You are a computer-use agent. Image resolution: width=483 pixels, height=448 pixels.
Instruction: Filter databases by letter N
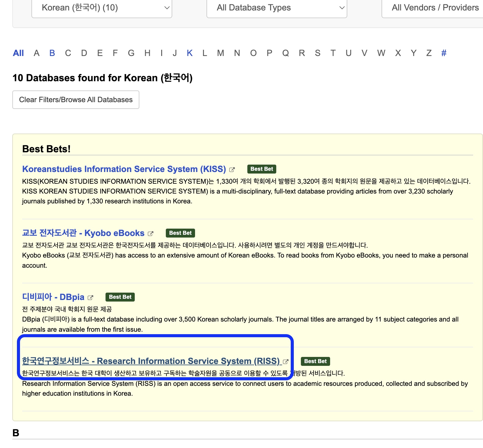click(237, 53)
